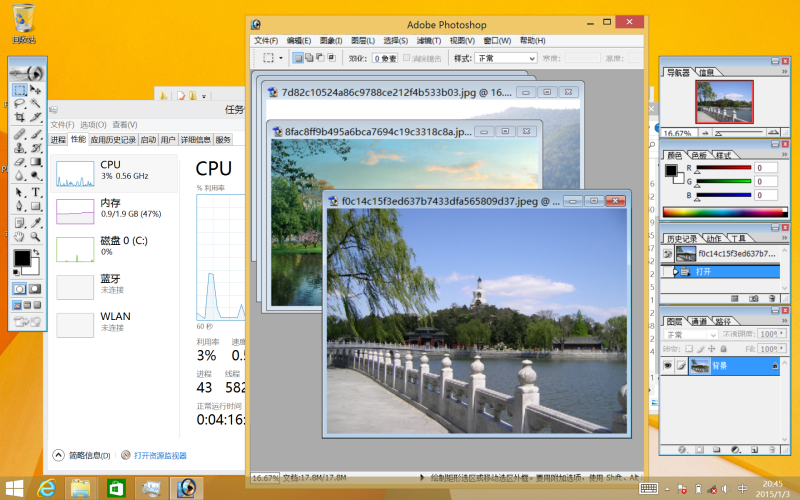Toggle visibility eye of 背景 layer

click(668, 367)
